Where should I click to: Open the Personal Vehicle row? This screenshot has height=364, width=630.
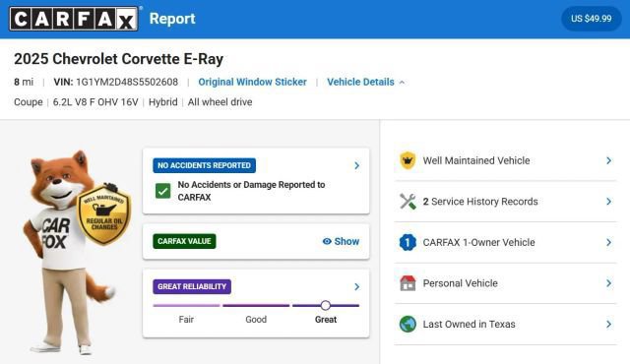point(505,283)
